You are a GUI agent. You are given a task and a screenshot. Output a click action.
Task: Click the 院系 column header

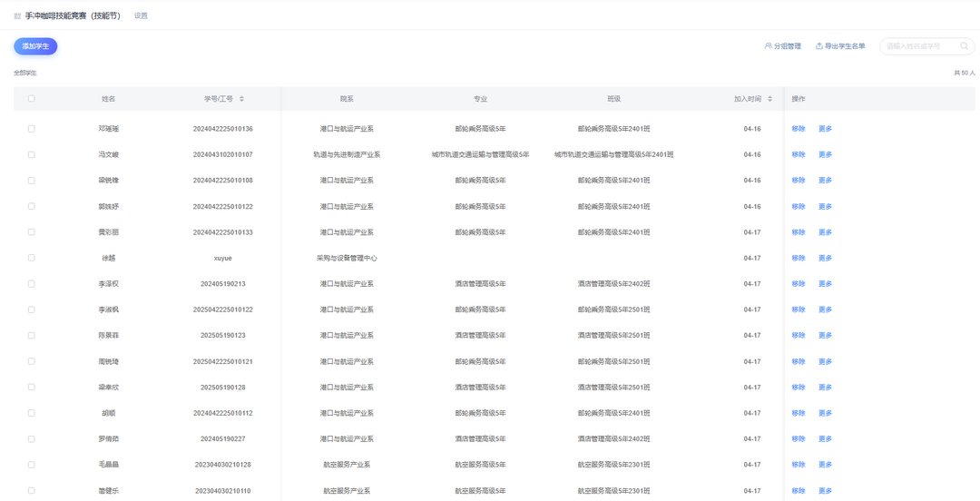(x=347, y=99)
